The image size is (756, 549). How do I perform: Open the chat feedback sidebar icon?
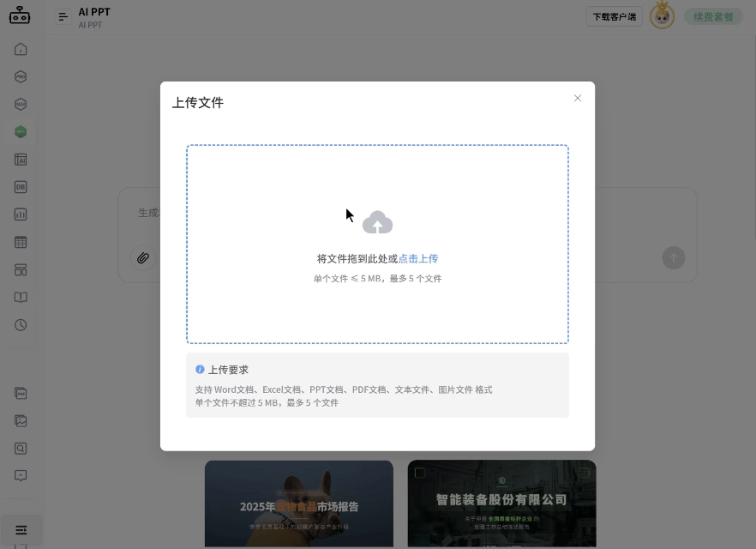click(21, 475)
